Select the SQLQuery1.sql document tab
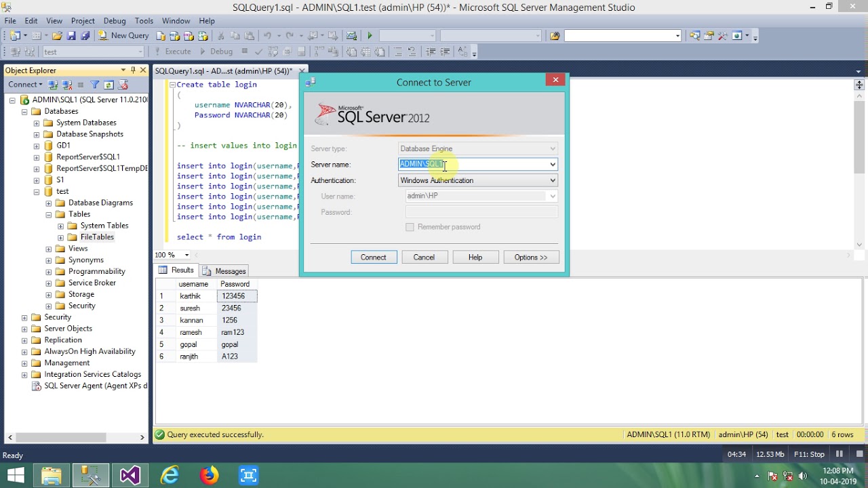868x488 pixels. pyautogui.click(x=224, y=70)
